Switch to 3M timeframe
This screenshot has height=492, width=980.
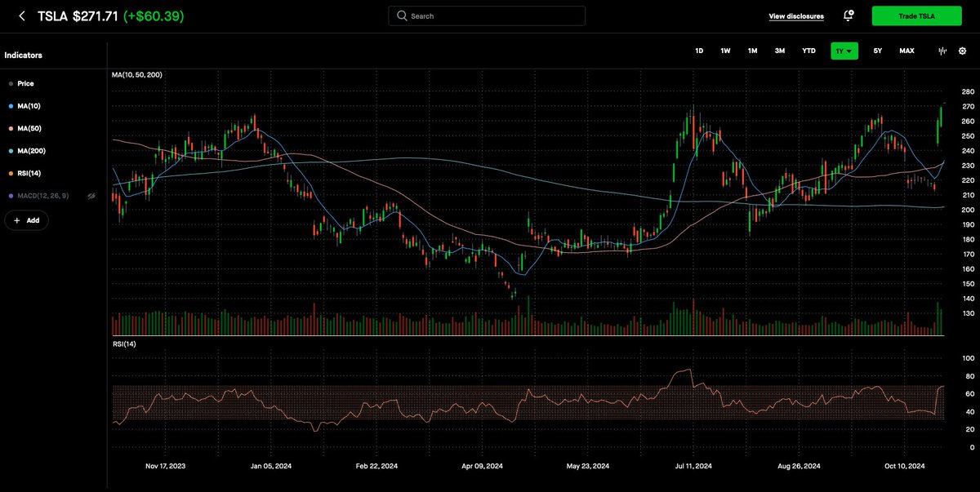tap(780, 51)
